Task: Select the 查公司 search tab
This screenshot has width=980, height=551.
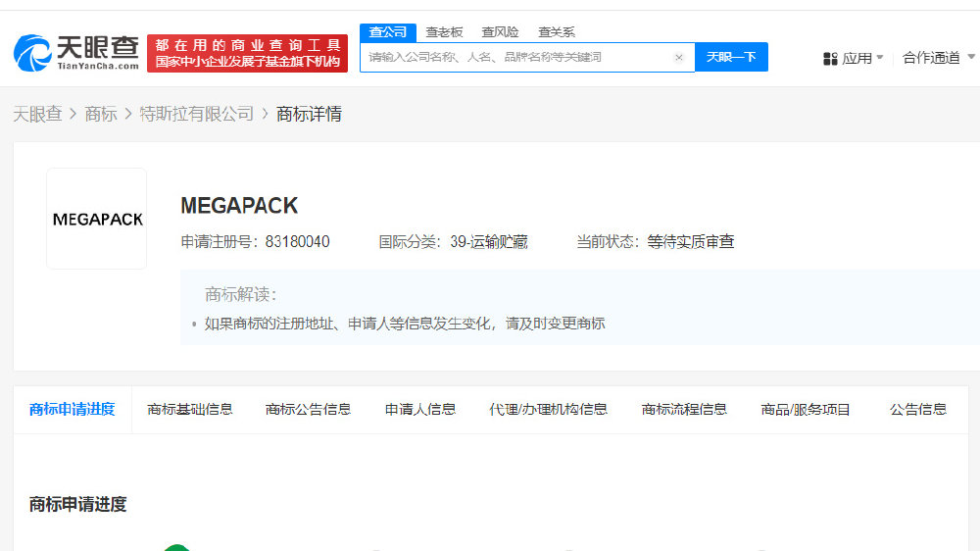Action: (x=387, y=32)
